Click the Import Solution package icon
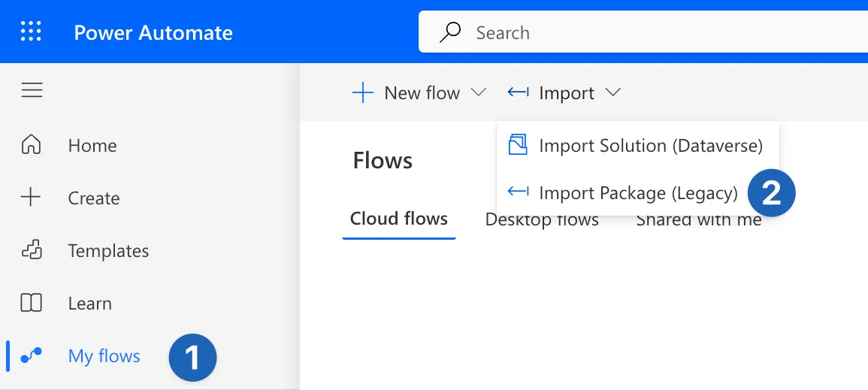The image size is (868, 390). click(x=518, y=144)
